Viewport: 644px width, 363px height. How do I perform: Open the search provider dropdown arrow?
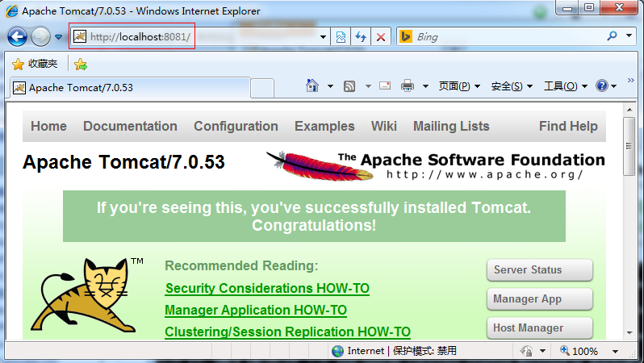click(629, 36)
